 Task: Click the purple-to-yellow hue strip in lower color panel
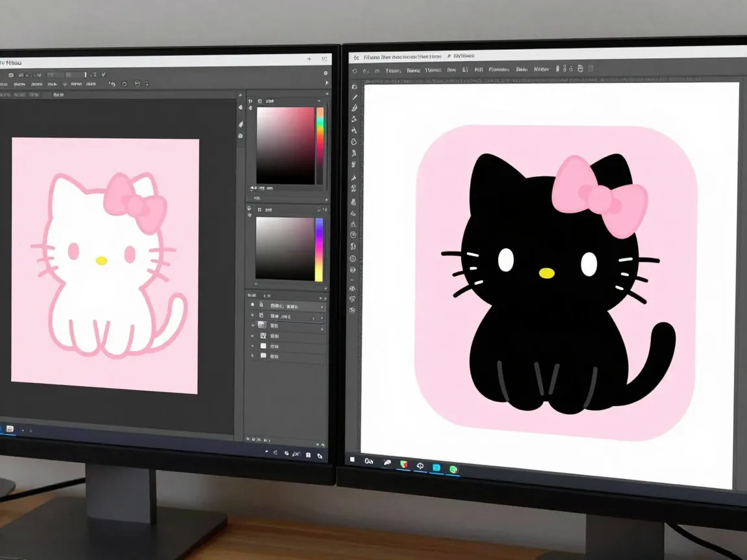coord(319,250)
